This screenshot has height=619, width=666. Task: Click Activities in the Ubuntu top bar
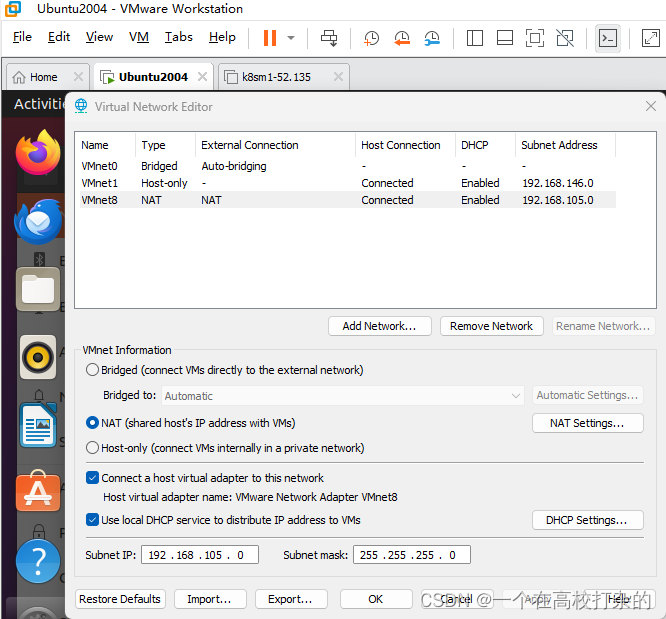pyautogui.click(x=39, y=104)
